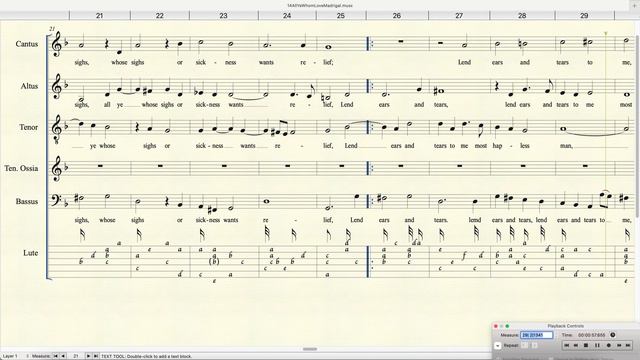Fast-forward playback one step
Viewport: 640px width, 360px height.
click(619, 345)
